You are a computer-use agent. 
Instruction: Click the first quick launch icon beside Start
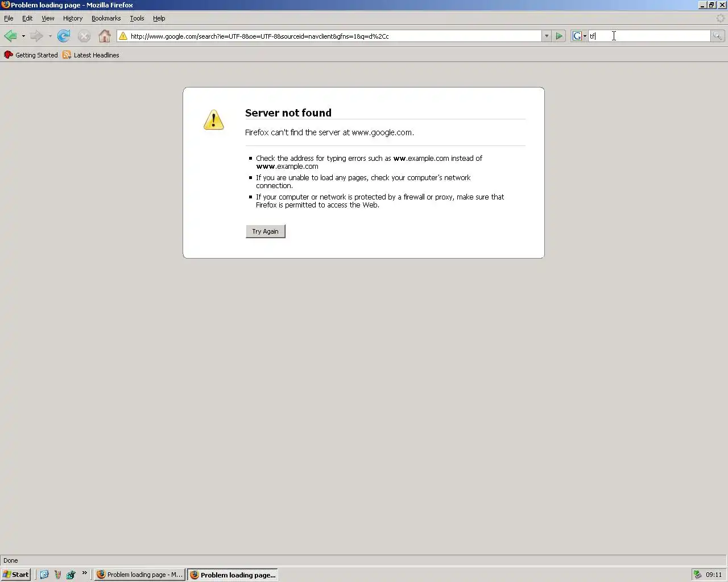click(44, 575)
